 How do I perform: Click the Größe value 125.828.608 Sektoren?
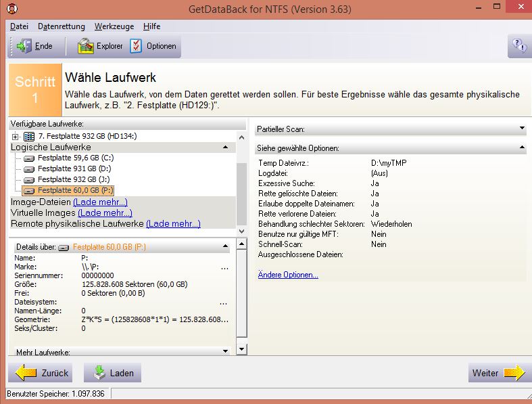[x=135, y=284]
